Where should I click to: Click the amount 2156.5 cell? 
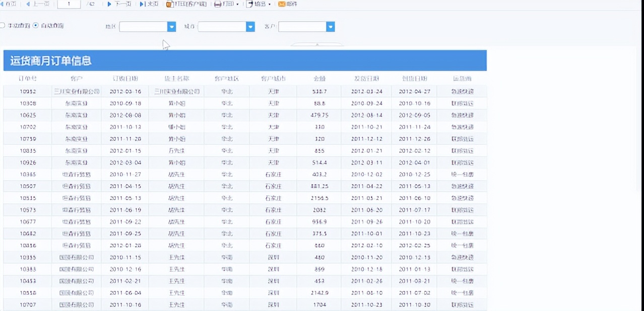(319, 198)
